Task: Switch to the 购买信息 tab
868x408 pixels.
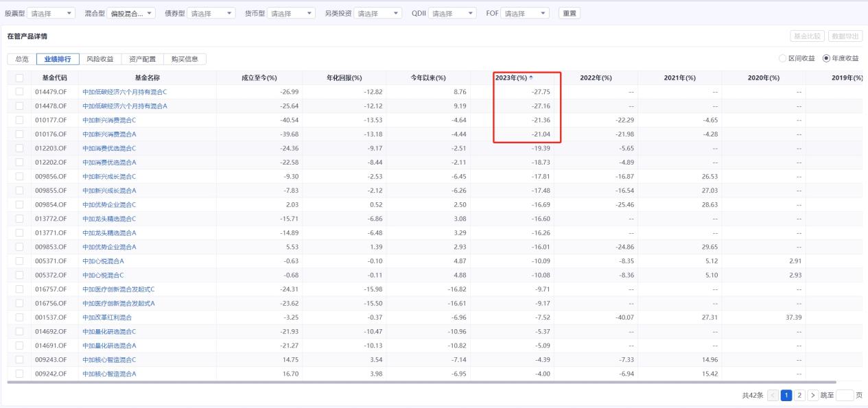Action: click(x=185, y=60)
